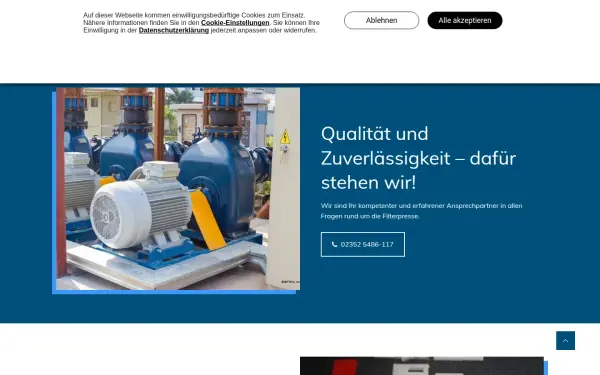
Task: Open the Cookie-Einstellungen link
Action: coord(235,23)
